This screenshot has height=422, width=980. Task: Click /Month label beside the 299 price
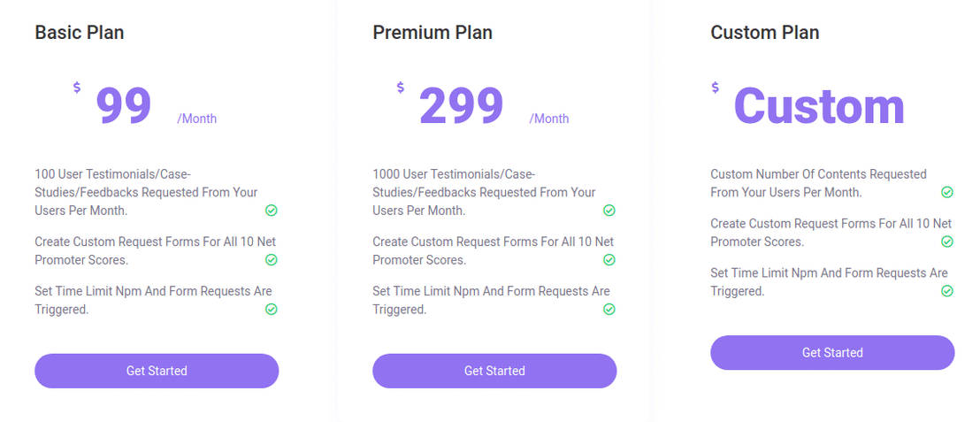coord(549,119)
